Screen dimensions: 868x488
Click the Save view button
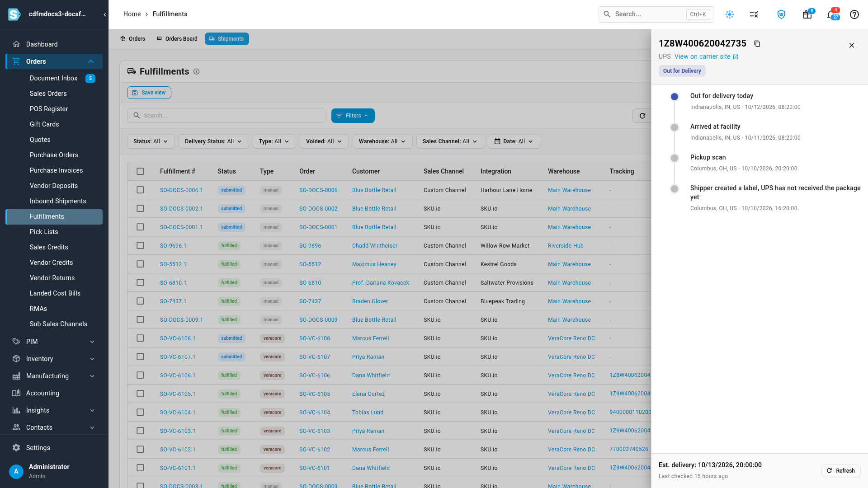(149, 93)
